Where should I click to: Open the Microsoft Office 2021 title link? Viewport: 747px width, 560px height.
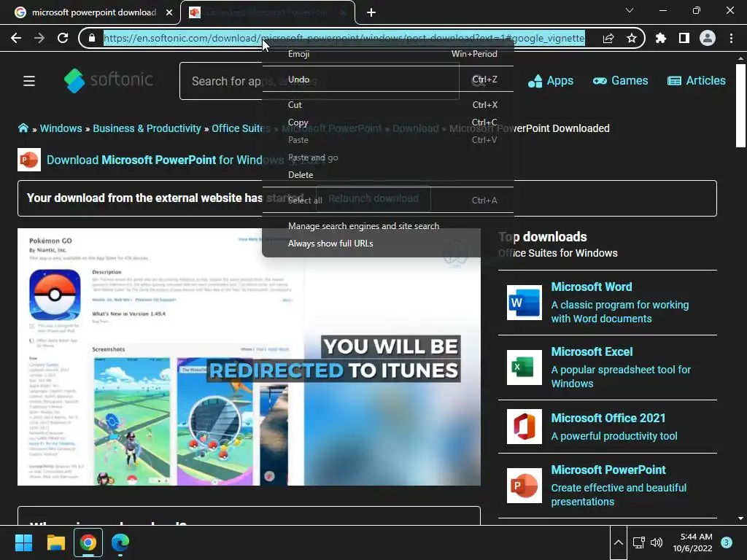(x=608, y=418)
